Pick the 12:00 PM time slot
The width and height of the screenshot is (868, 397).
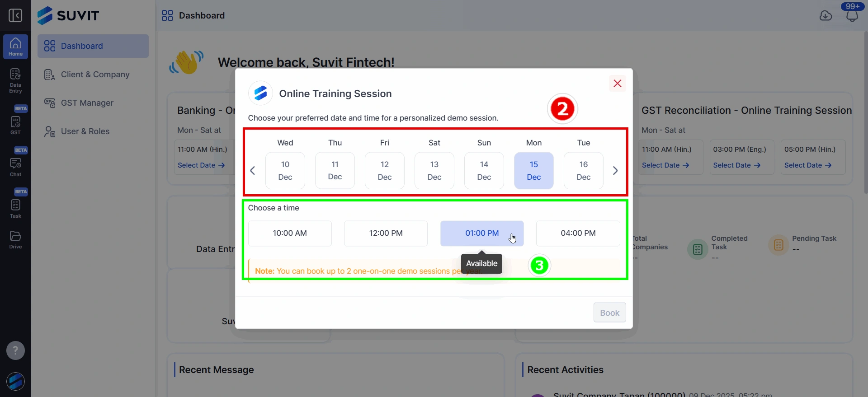pos(386,233)
